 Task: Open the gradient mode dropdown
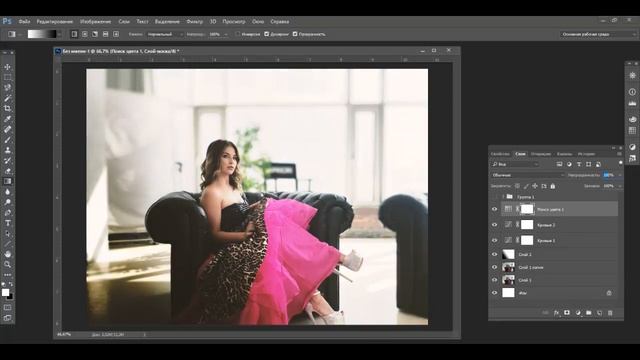[164, 34]
